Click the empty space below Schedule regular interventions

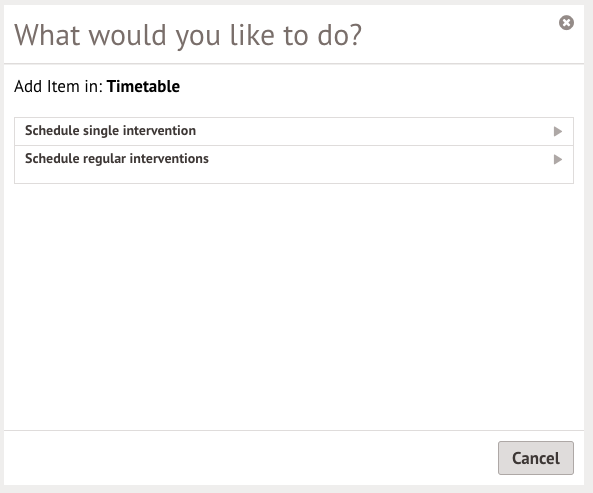[x=294, y=306]
